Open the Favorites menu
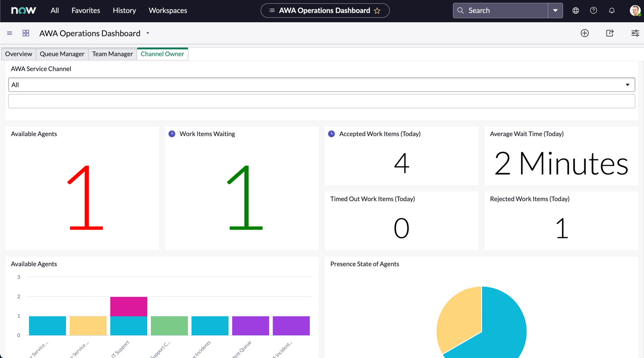The image size is (644, 358). [86, 10]
